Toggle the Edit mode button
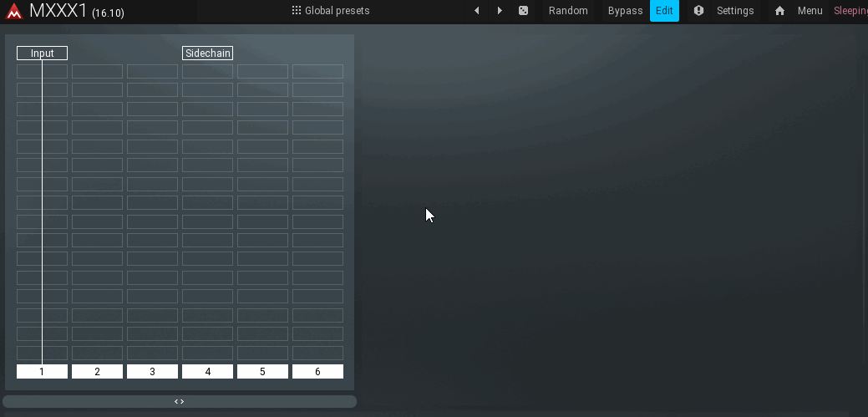This screenshot has height=417, width=868. [664, 11]
